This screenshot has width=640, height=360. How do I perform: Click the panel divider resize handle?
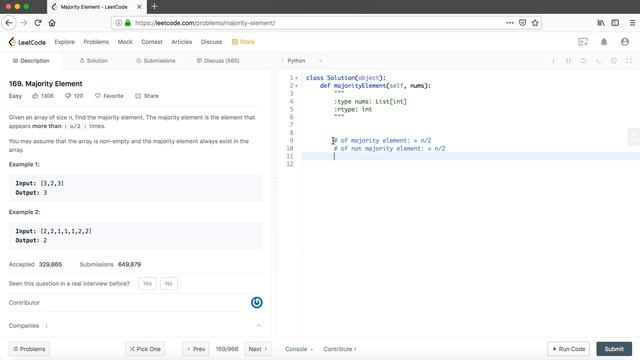point(274,184)
